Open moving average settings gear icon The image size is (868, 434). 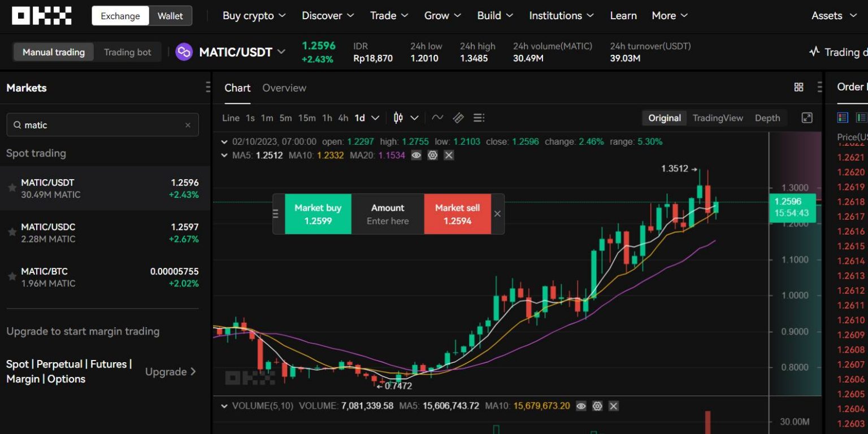[x=432, y=155]
